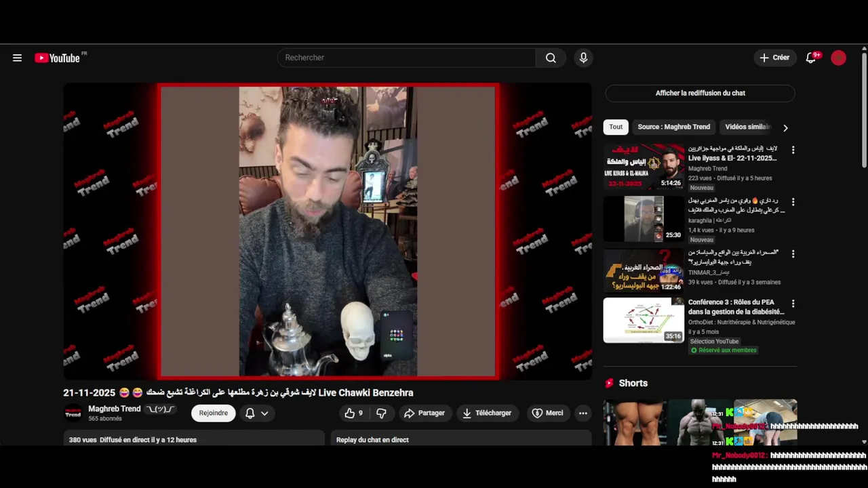Go to the YouTube home logo
Screen dimensions: 868x488
pyautogui.click(x=58, y=58)
